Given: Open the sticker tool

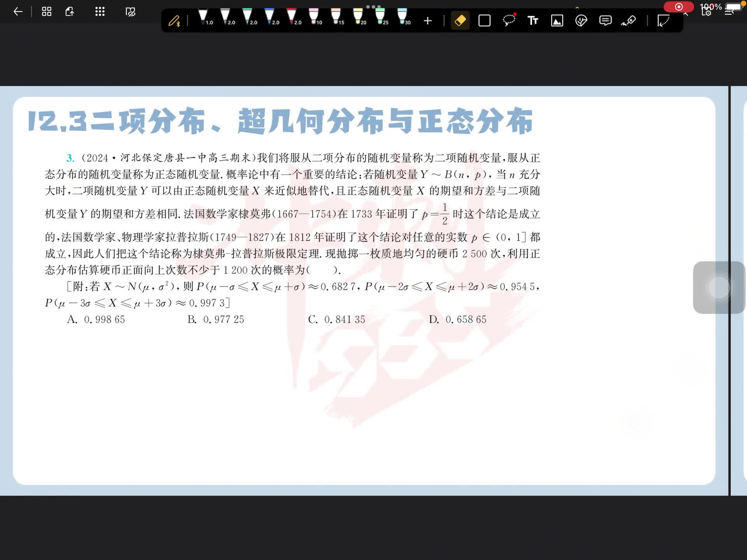Looking at the screenshot, I should [581, 21].
